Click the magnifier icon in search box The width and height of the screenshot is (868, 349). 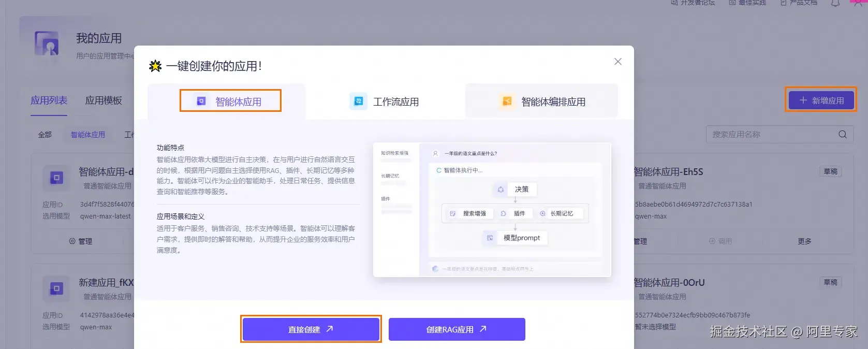842,135
